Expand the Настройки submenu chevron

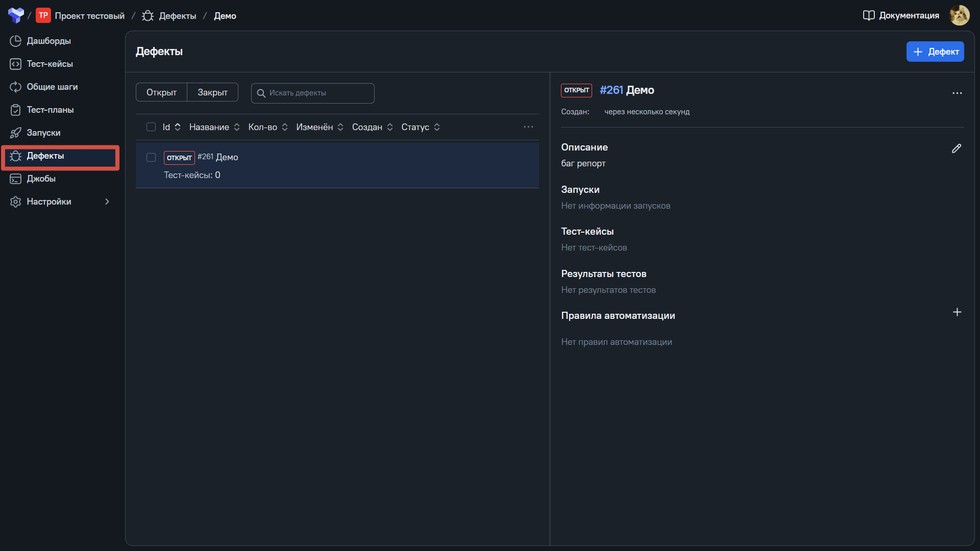coord(107,202)
